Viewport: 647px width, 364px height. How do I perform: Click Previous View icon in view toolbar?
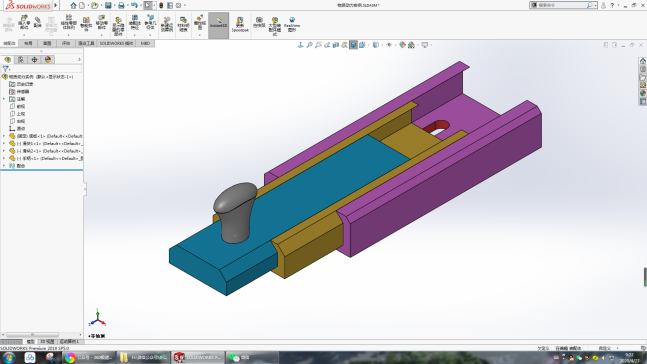coord(327,45)
